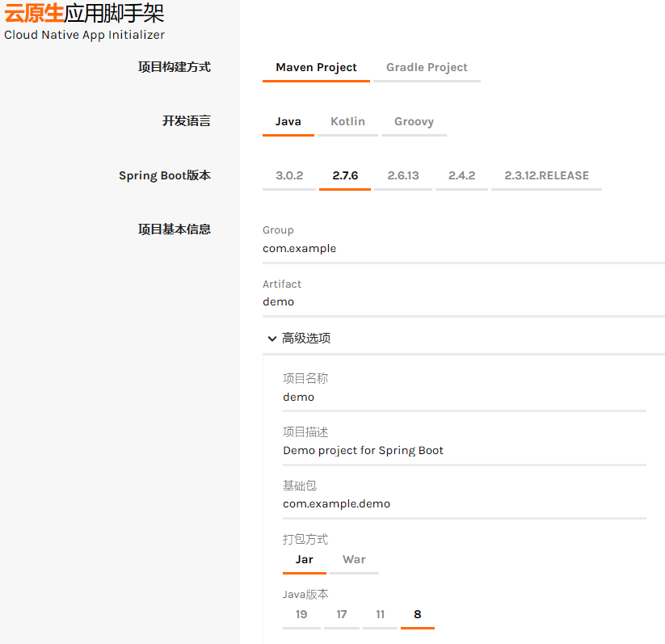Choose Kotlin as development language
Viewport: 665px width, 644px height.
point(347,121)
